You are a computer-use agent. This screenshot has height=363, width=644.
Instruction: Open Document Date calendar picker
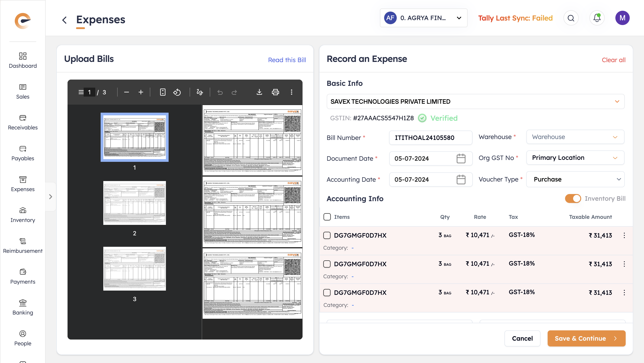(x=461, y=158)
